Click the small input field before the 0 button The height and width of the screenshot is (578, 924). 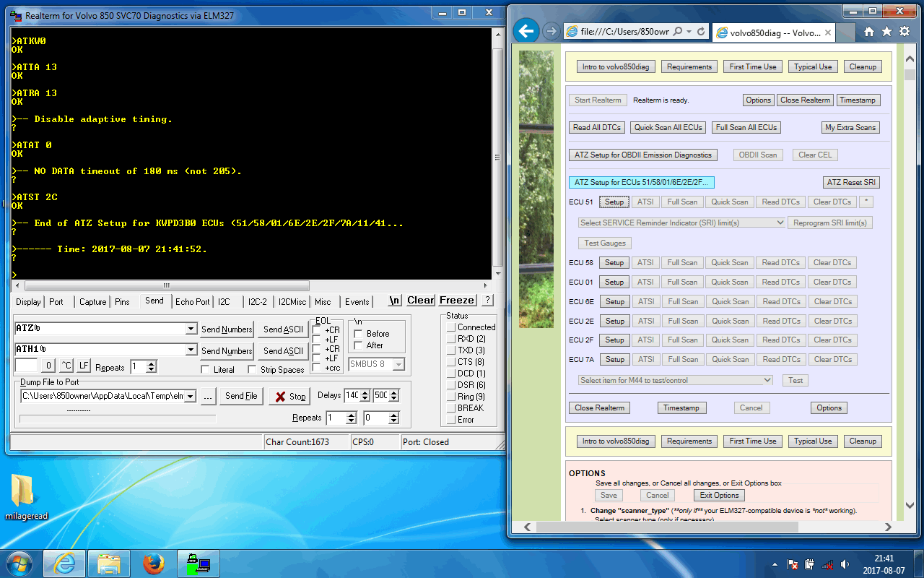tap(26, 366)
